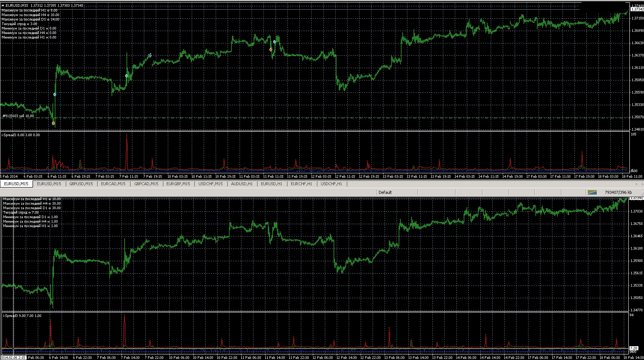The width and height of the screenshot is (644, 360).
Task: Click 'Максимум за последний D1 = 14.00' text
Action: pyautogui.click(x=30, y=19)
